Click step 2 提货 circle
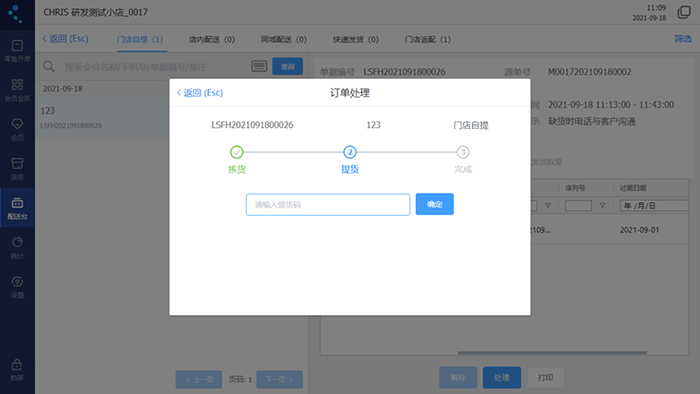Viewport: 700px width, 394px height. tap(350, 152)
